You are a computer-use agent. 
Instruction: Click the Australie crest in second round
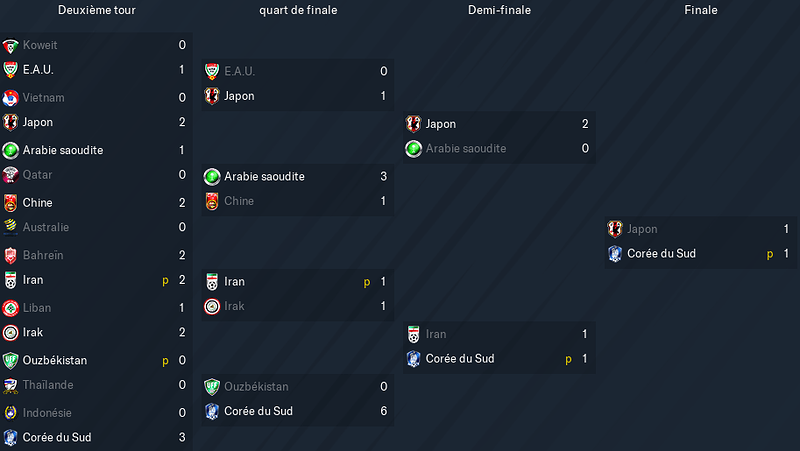click(10, 228)
